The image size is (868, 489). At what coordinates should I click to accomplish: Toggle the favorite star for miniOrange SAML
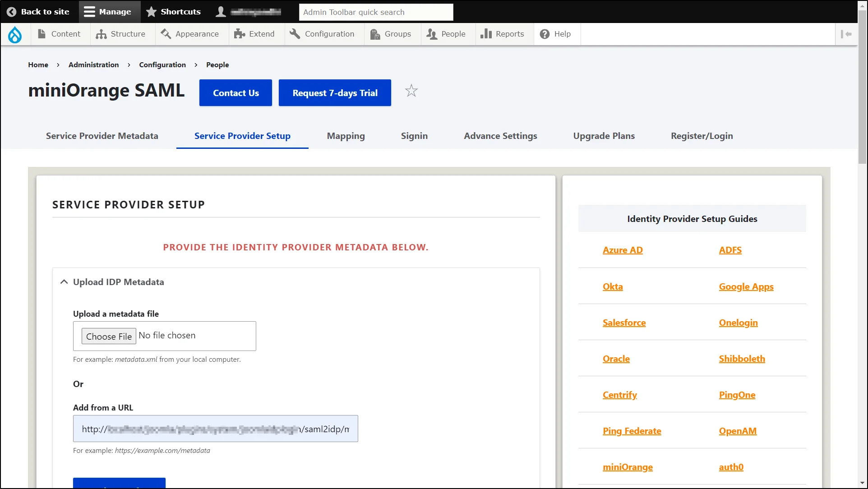coord(411,90)
